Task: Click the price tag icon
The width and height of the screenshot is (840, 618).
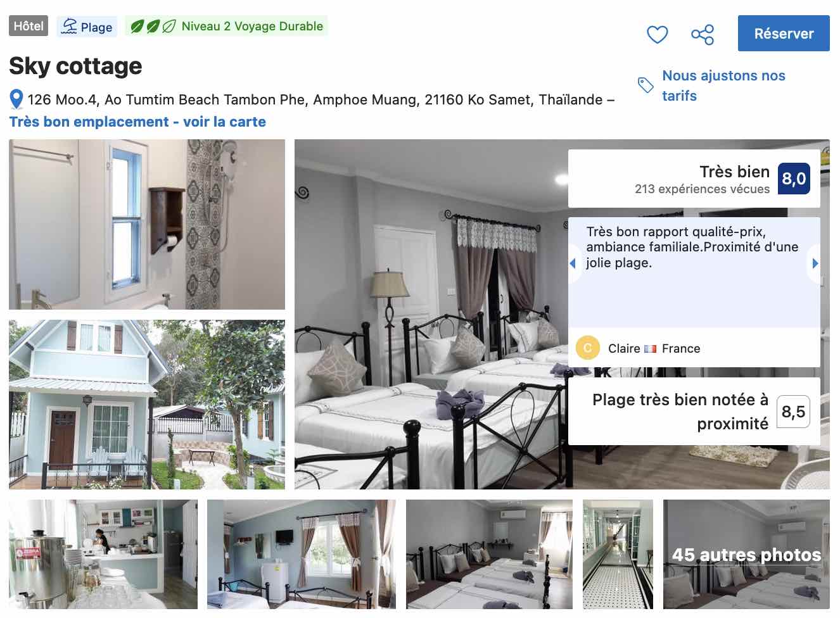Action: tap(646, 85)
